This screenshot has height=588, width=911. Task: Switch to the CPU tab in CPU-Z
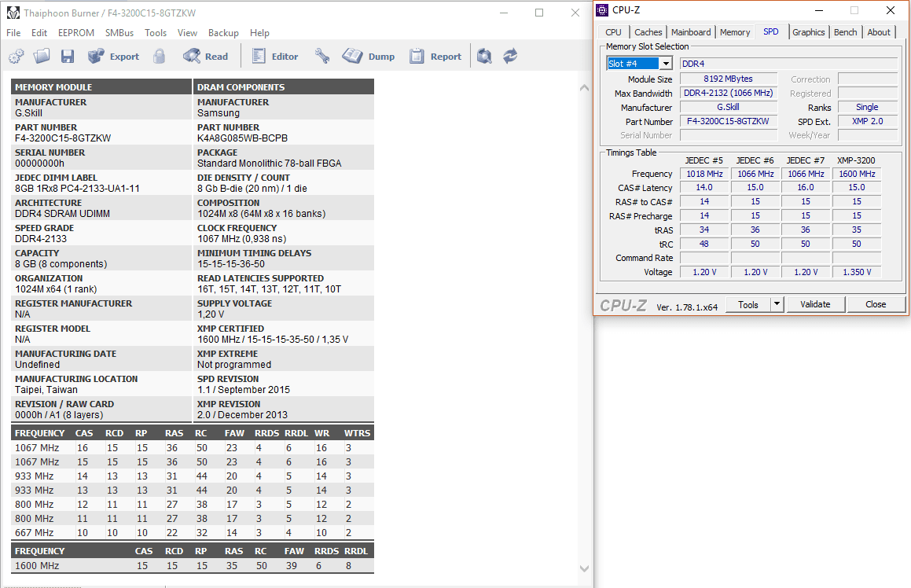[614, 32]
